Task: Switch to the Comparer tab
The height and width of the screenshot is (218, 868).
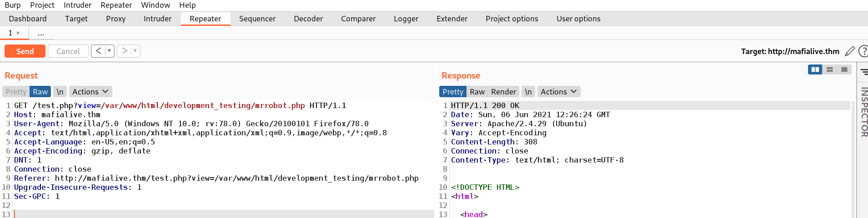Action: [x=358, y=19]
